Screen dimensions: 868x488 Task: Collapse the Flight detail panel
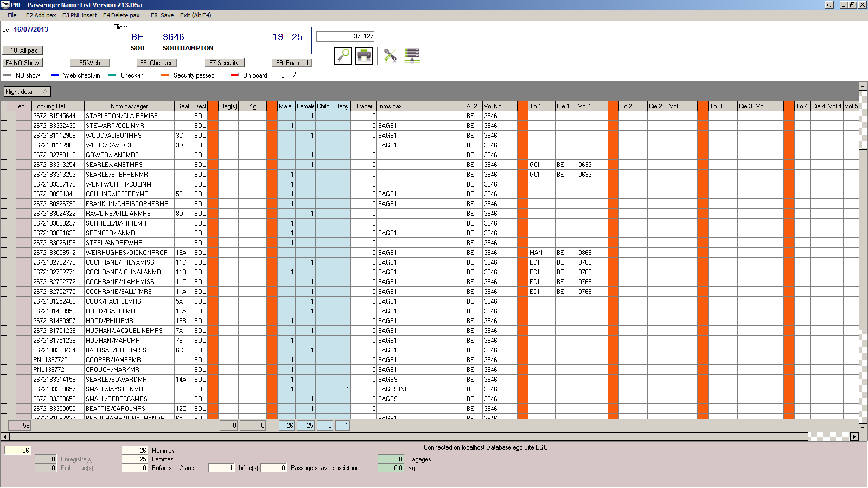click(45, 92)
